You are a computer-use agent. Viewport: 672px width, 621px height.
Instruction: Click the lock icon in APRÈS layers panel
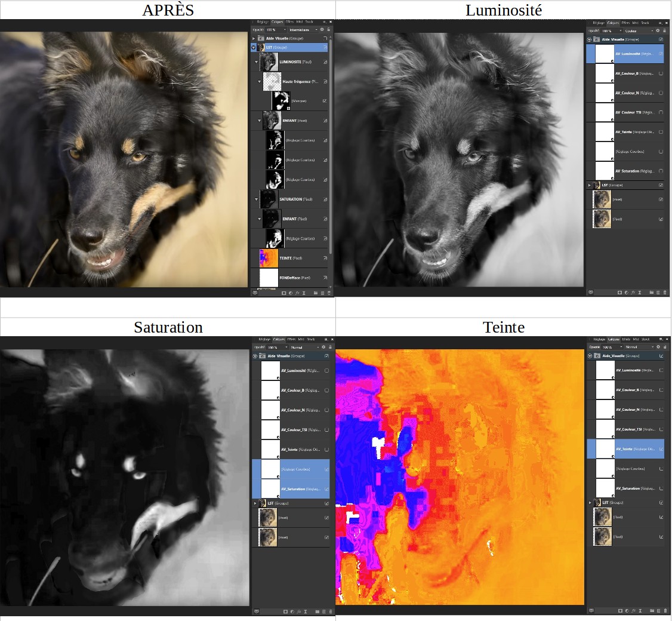click(329, 30)
